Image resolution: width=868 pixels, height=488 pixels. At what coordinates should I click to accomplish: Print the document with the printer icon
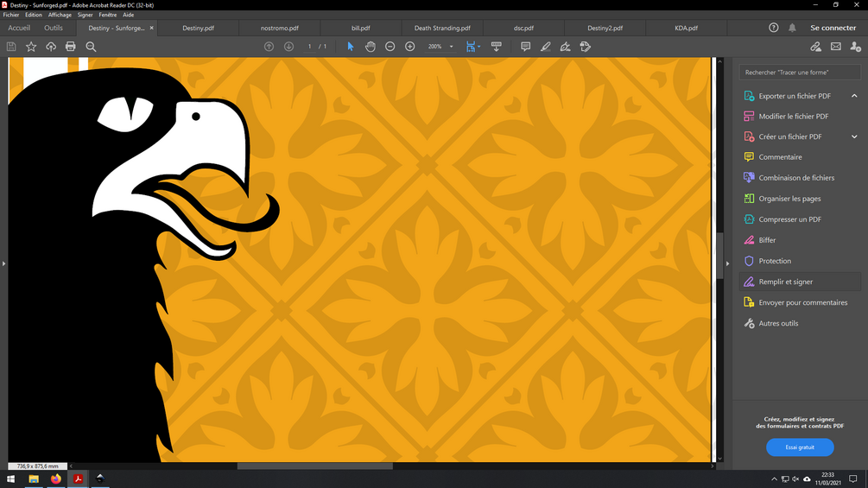point(70,47)
